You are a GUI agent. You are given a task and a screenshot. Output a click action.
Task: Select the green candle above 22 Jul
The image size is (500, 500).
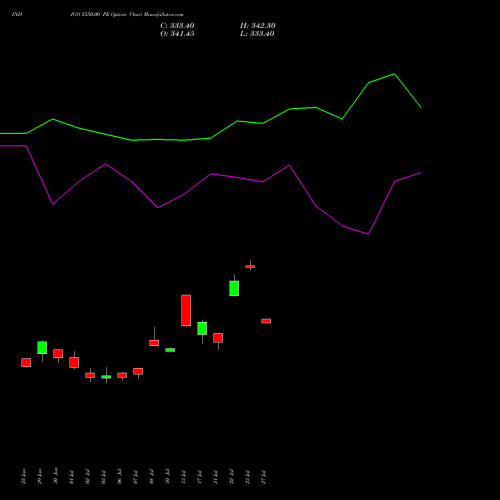click(234, 288)
